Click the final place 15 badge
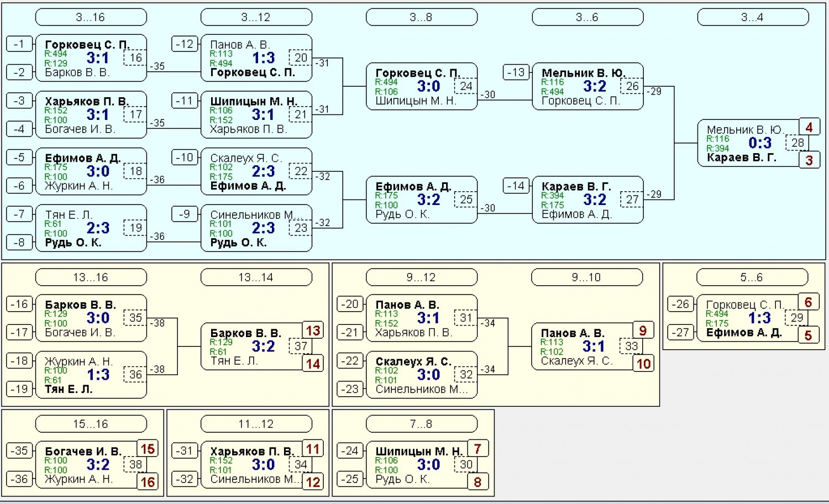829x504 pixels. [x=147, y=449]
